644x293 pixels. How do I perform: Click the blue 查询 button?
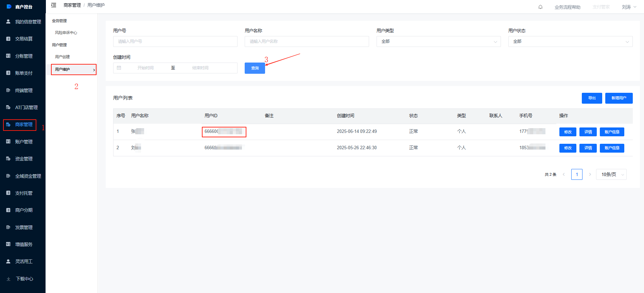(x=255, y=68)
